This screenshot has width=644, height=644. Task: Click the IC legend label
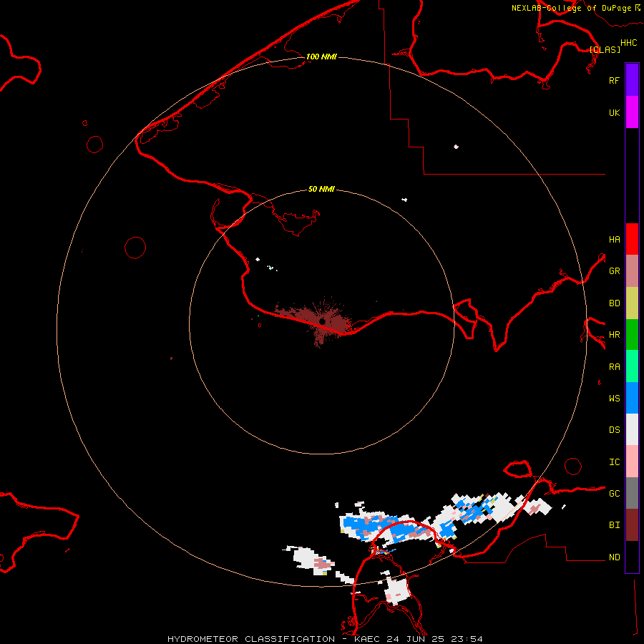[614, 462]
